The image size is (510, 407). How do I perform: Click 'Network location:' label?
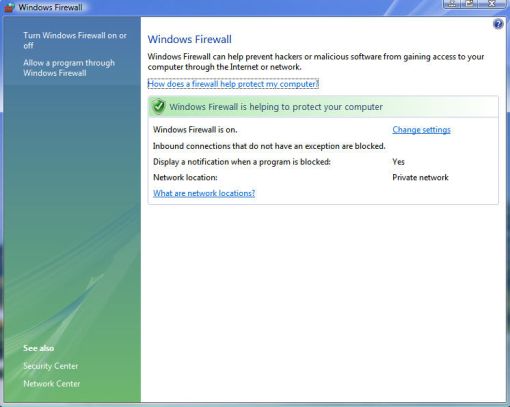185,177
